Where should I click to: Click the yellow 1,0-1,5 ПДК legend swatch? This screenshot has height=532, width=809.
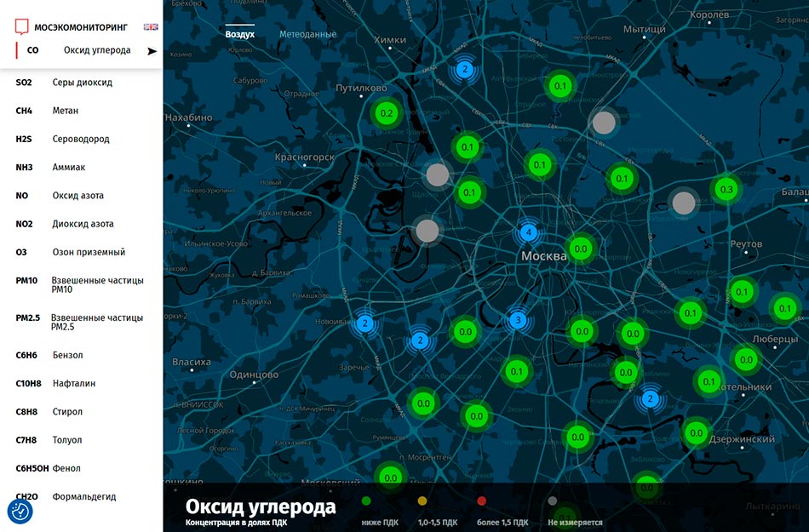423,502
